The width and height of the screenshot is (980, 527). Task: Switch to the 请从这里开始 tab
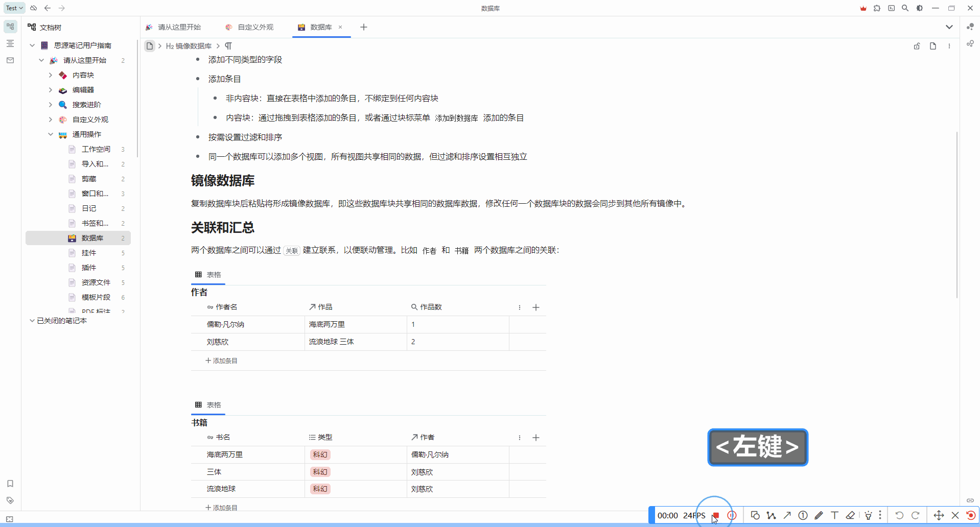click(179, 27)
